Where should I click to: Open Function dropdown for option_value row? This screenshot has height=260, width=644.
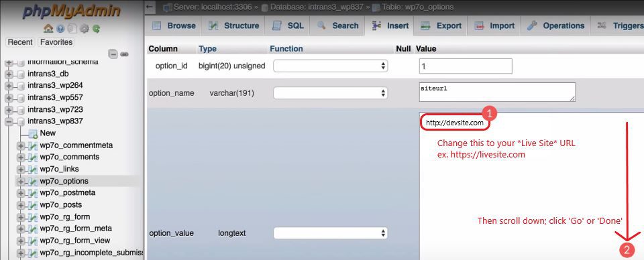(x=330, y=233)
